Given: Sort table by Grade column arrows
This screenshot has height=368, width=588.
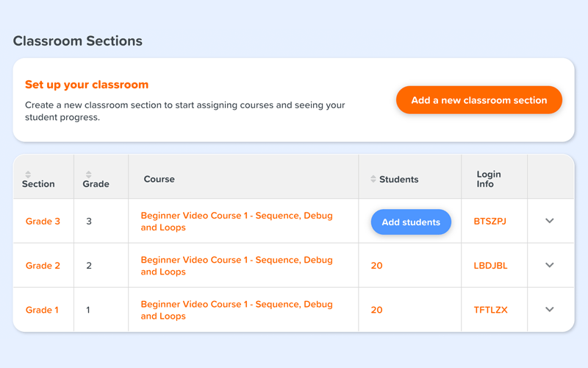Looking at the screenshot, I should click(88, 174).
